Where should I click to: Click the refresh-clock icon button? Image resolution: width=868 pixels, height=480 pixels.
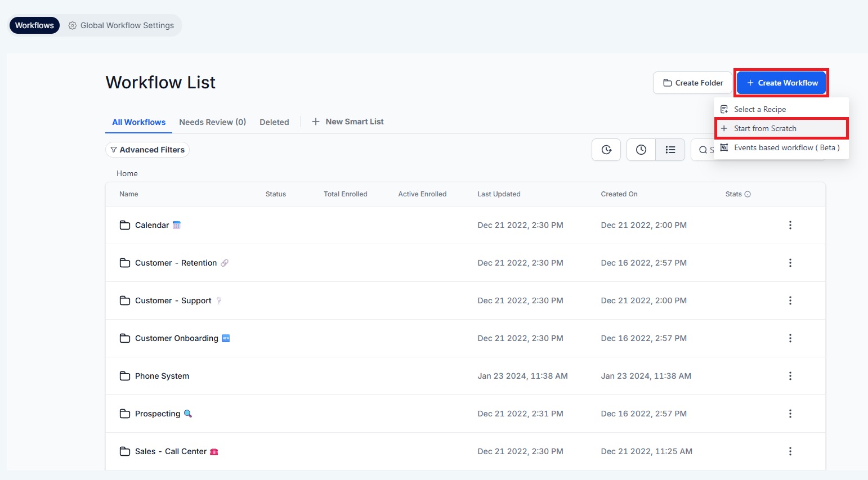click(606, 150)
